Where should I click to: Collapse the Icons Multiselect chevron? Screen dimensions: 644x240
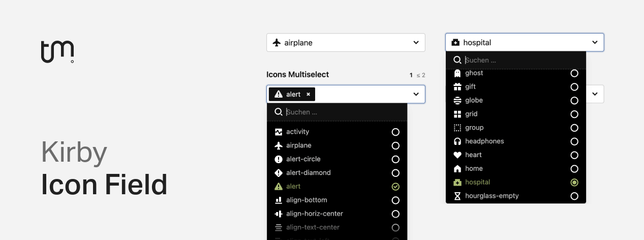click(x=416, y=95)
